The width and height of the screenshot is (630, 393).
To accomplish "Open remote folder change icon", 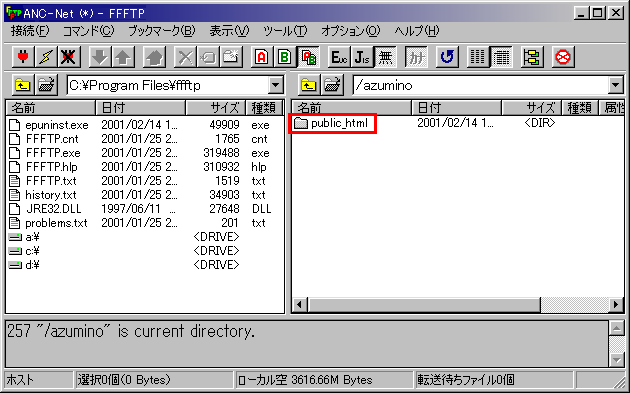I will pos(332,85).
